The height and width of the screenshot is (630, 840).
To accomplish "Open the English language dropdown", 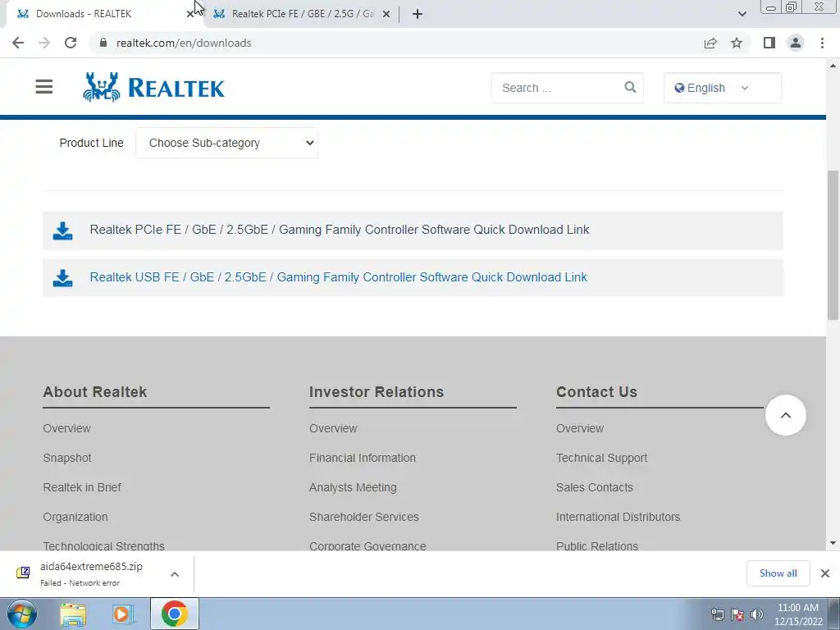I will (722, 88).
